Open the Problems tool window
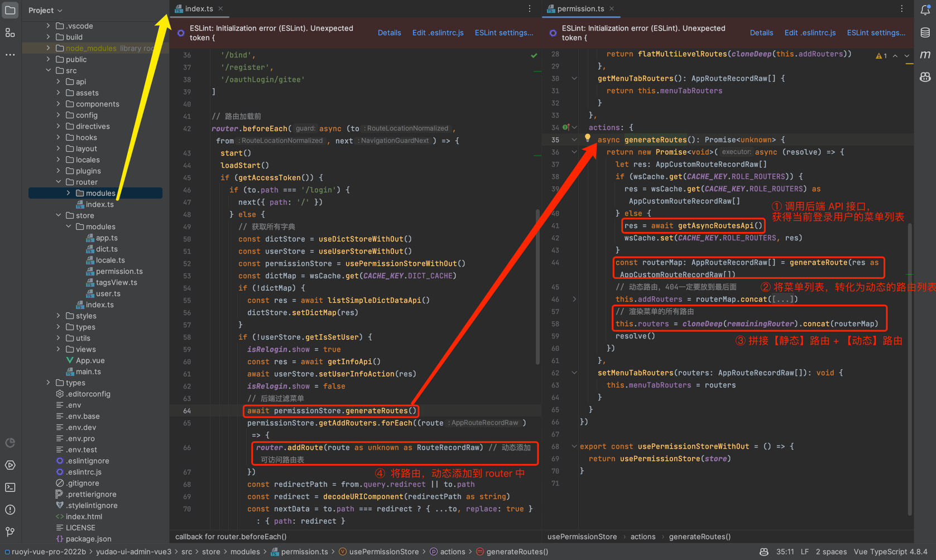Screen dimensions: 936x560 [10, 510]
